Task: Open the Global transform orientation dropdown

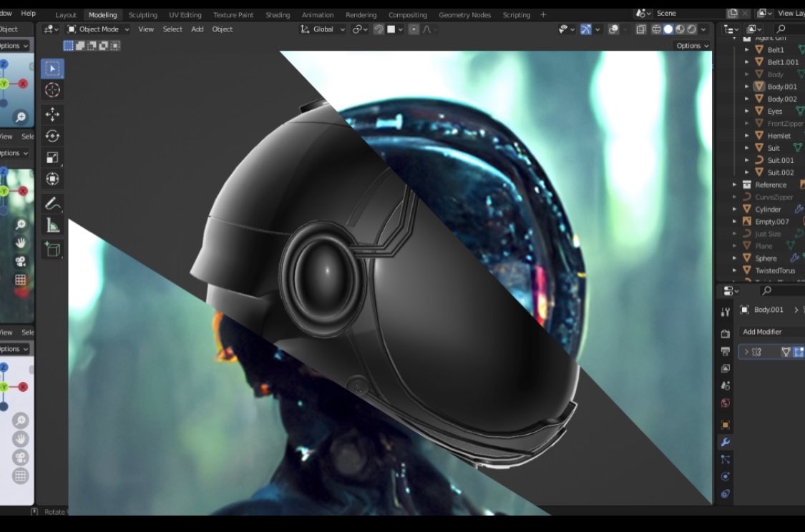Action: (323, 29)
